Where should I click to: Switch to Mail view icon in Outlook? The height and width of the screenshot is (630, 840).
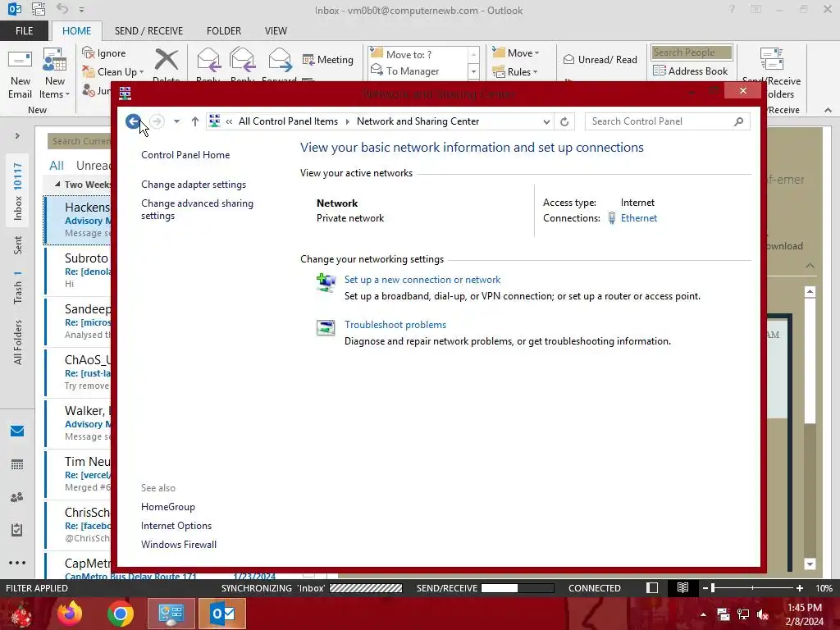tap(17, 431)
